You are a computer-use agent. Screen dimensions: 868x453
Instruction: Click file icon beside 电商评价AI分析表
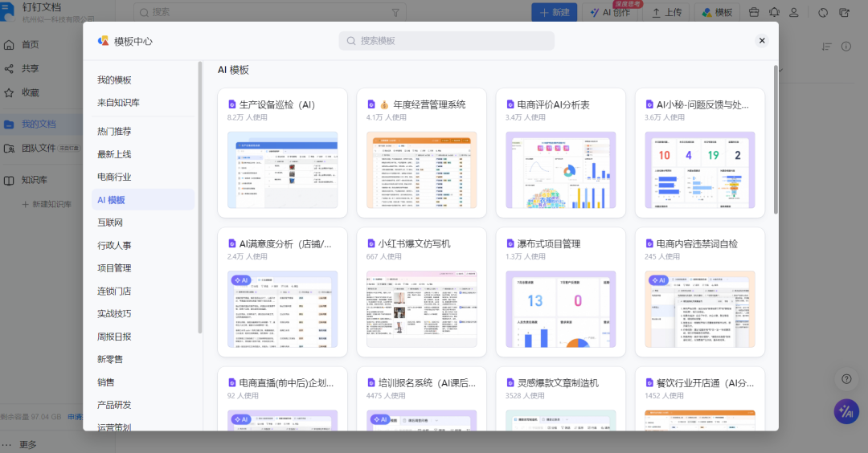(510, 104)
